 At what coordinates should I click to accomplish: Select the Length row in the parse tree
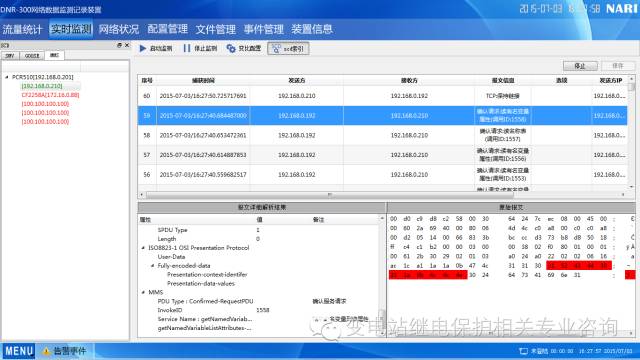pyautogui.click(x=259, y=239)
